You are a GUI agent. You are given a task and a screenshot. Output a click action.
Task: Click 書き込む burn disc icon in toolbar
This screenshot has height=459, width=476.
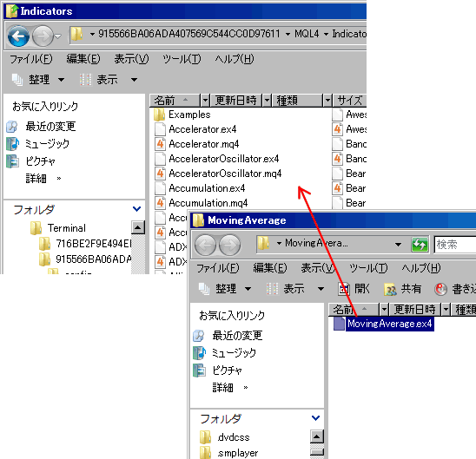pos(440,289)
